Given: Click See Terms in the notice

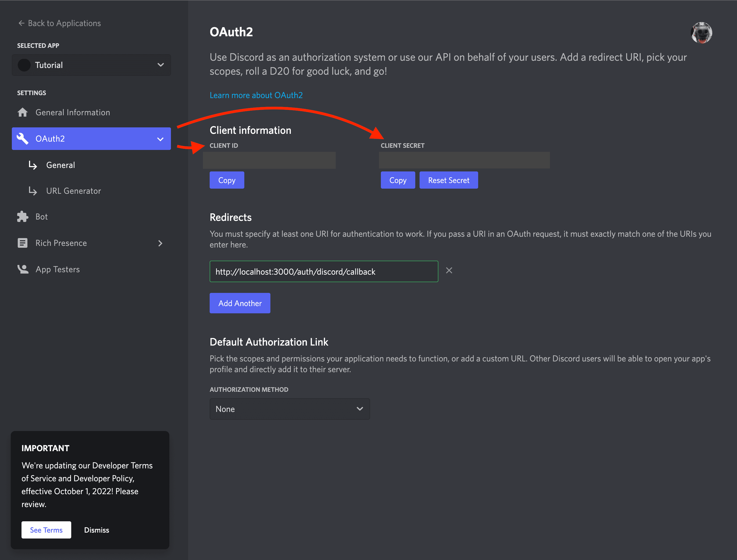Looking at the screenshot, I should (46, 530).
